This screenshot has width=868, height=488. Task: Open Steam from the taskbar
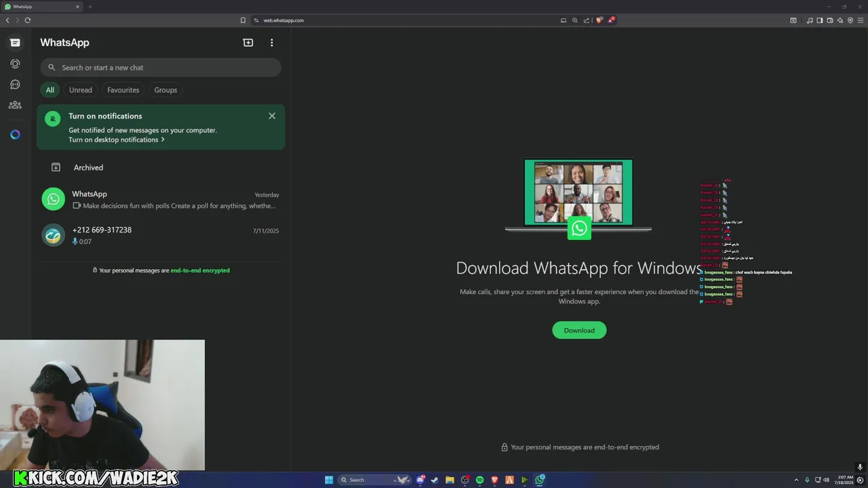coord(435,480)
